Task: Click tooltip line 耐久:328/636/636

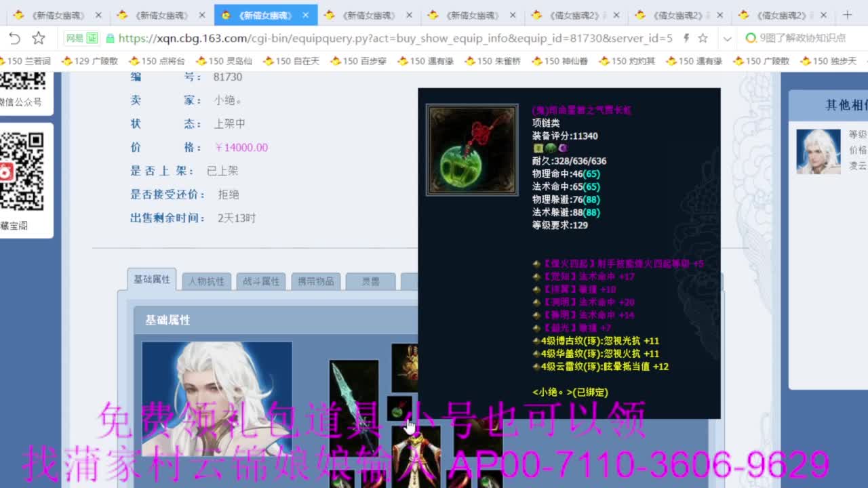Action: [570, 161]
